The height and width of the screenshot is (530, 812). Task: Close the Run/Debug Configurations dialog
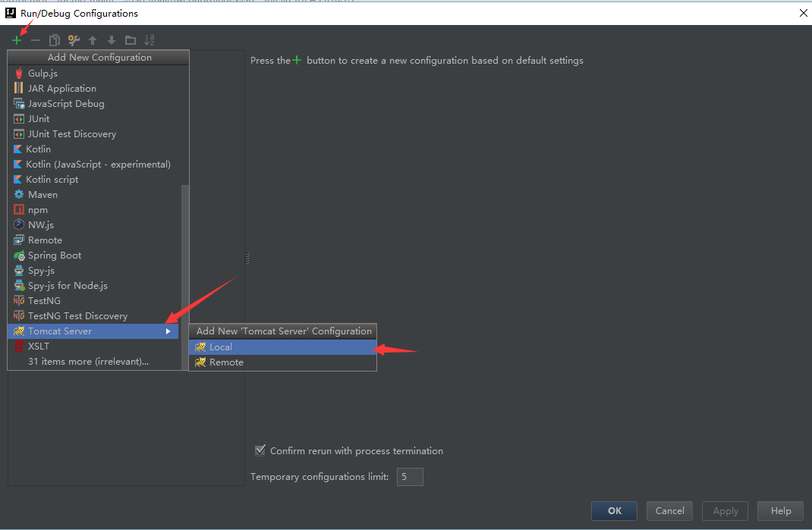coord(803,13)
